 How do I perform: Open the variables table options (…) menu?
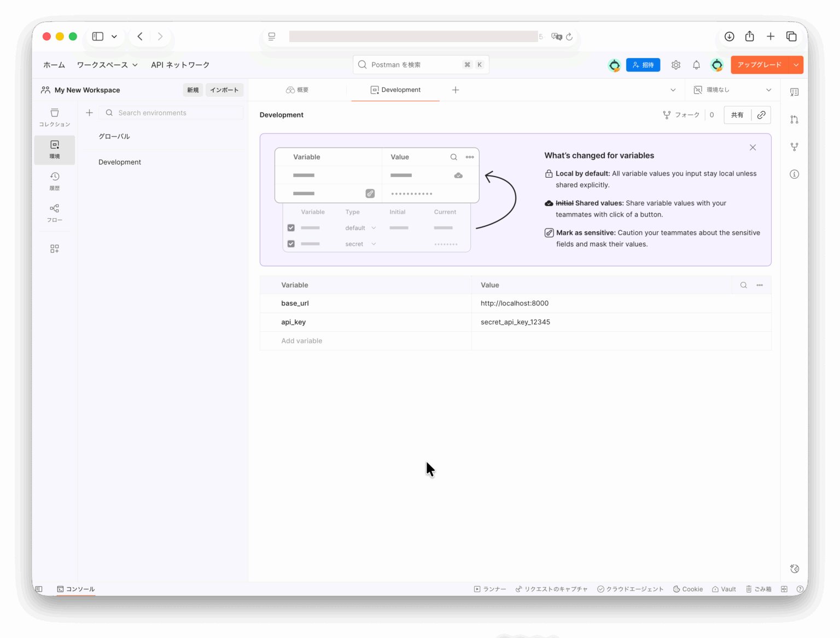click(x=760, y=285)
